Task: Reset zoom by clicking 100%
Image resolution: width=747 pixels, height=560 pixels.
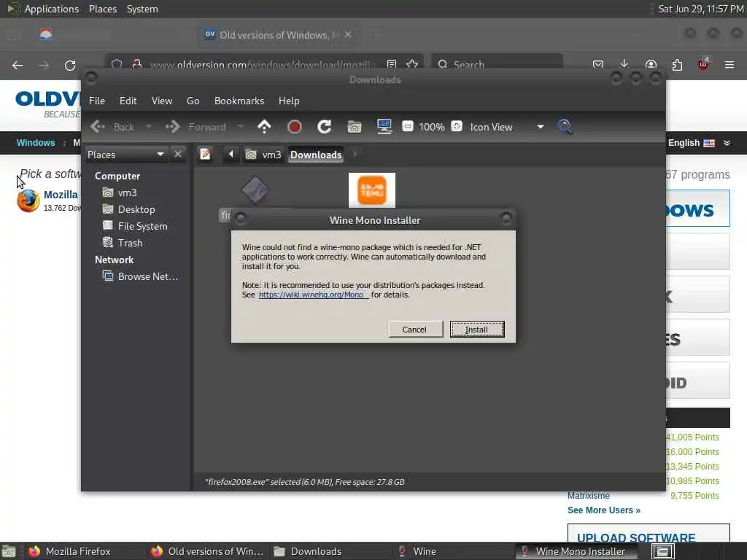Action: coord(432,127)
